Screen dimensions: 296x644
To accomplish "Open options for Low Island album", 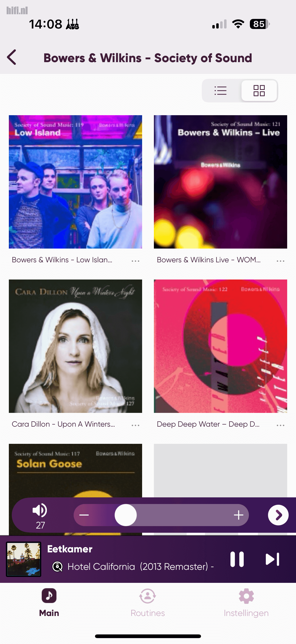I will click(x=135, y=261).
